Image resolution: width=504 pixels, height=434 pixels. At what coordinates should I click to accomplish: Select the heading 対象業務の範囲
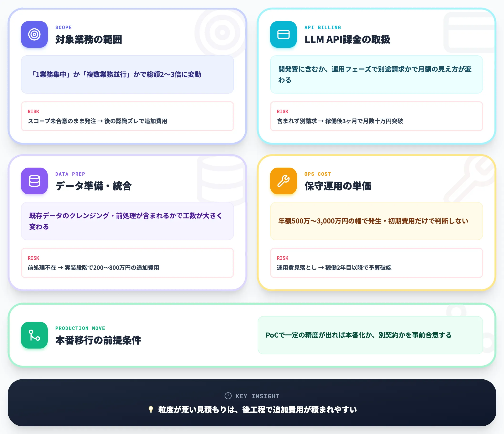pos(89,40)
